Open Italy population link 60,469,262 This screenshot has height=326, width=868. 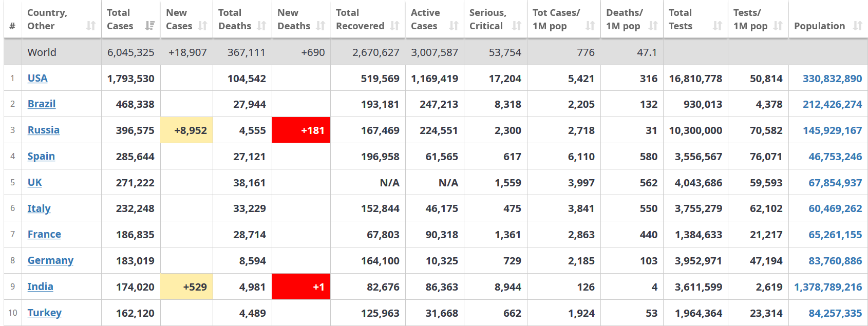[835, 208]
